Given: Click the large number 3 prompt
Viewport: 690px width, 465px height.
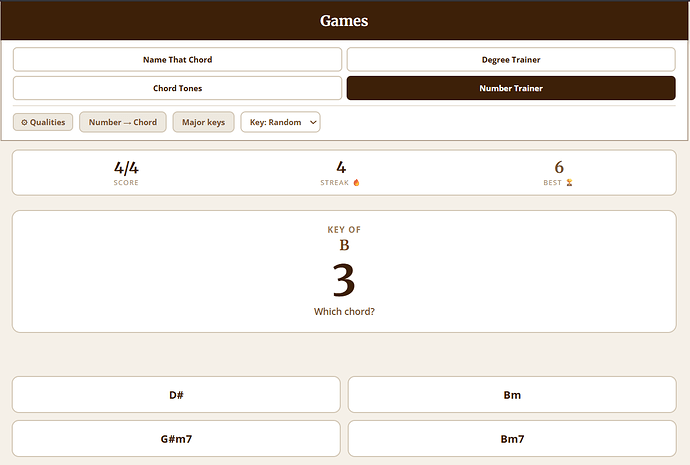Looking at the screenshot, I should pos(344,279).
